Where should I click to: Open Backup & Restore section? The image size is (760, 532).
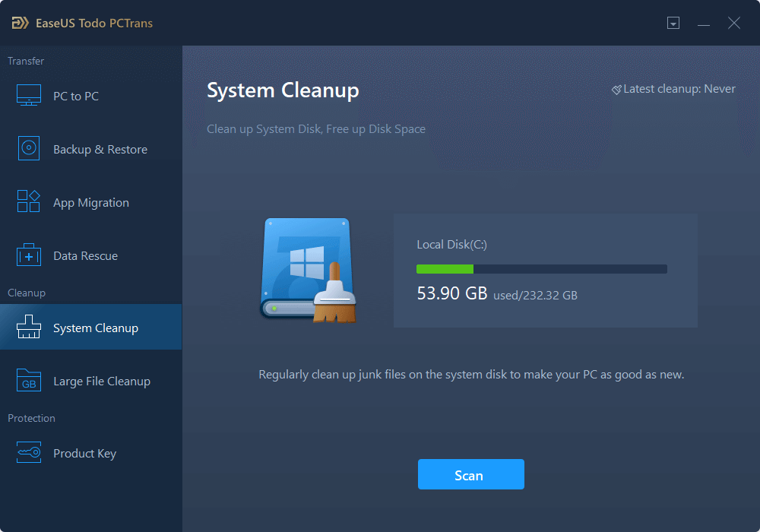click(91, 149)
